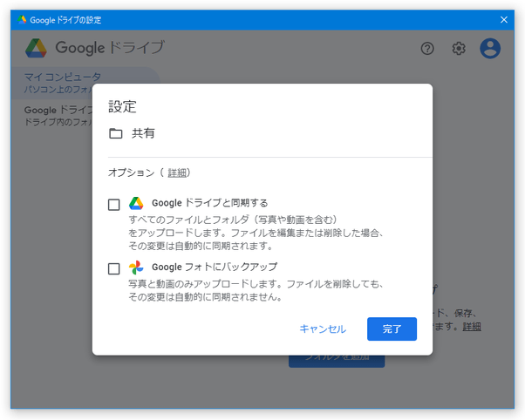
Task: Select the Google ドライブ sidebar tab
Action: click(58, 116)
